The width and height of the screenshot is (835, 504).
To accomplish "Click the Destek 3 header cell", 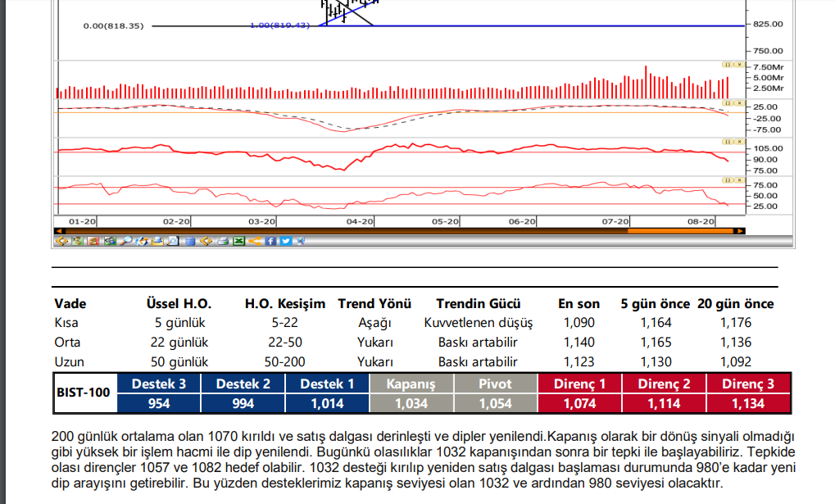I will point(159,384).
